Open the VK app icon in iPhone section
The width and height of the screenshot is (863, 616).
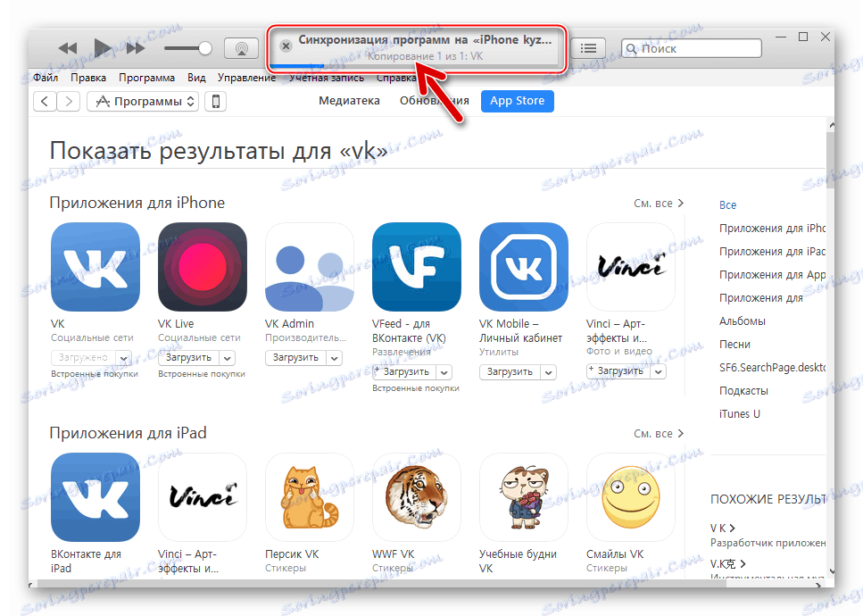[x=95, y=267]
